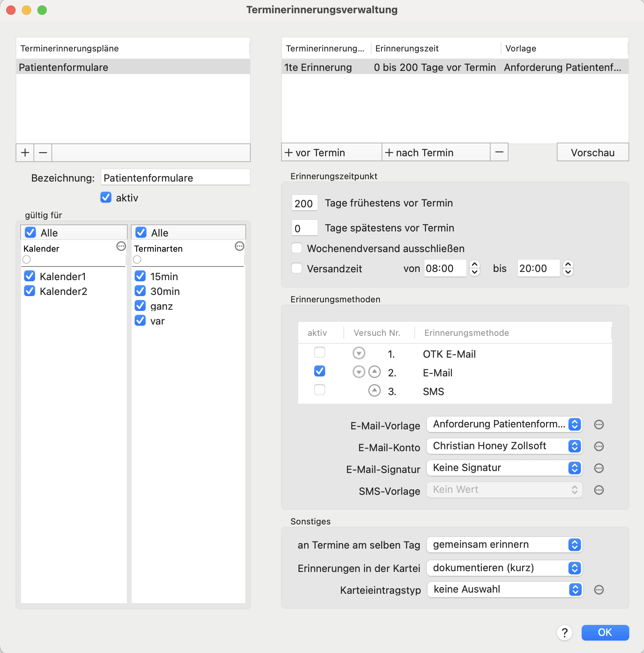Open 'an Termine am selben Tag' dropdown

click(x=505, y=545)
